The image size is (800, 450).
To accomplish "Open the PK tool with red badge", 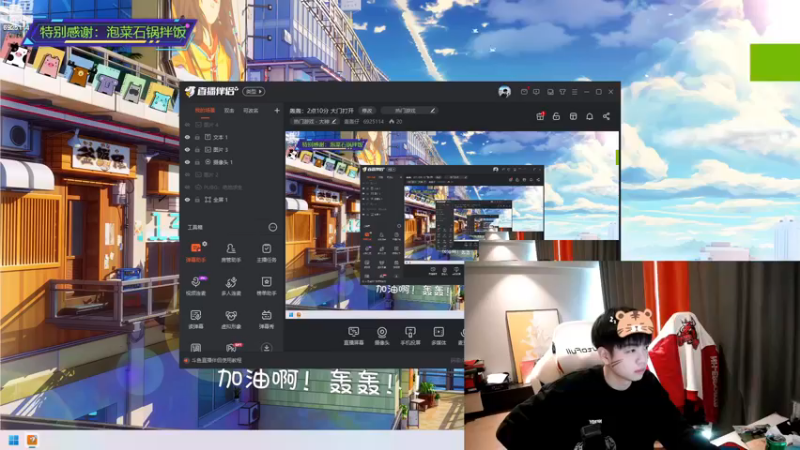I will 232,347.
